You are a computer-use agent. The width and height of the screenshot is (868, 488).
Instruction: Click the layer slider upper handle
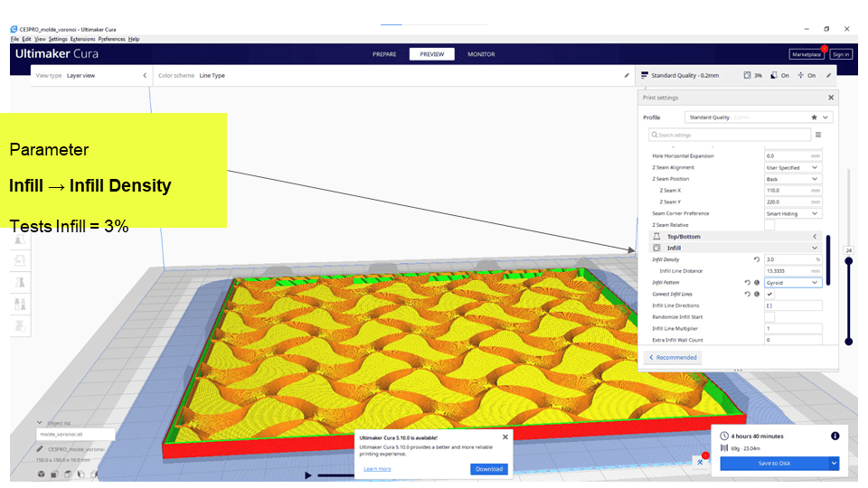(848, 261)
